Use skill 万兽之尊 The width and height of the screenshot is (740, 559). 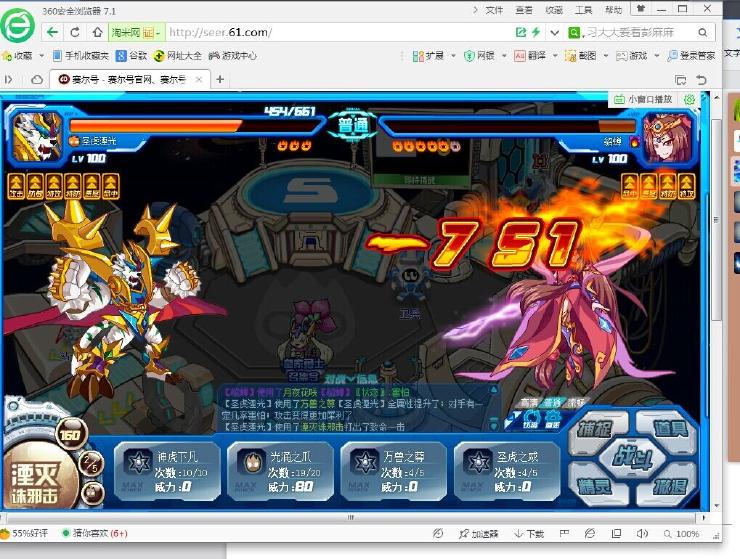coord(394,471)
